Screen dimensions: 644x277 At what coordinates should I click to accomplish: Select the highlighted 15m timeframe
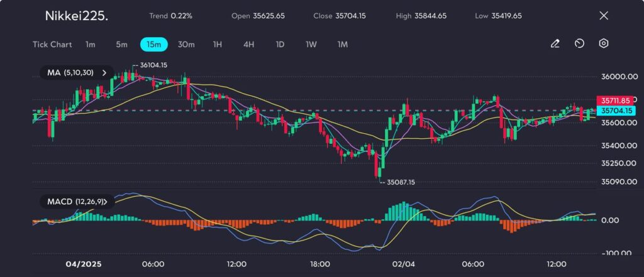153,45
